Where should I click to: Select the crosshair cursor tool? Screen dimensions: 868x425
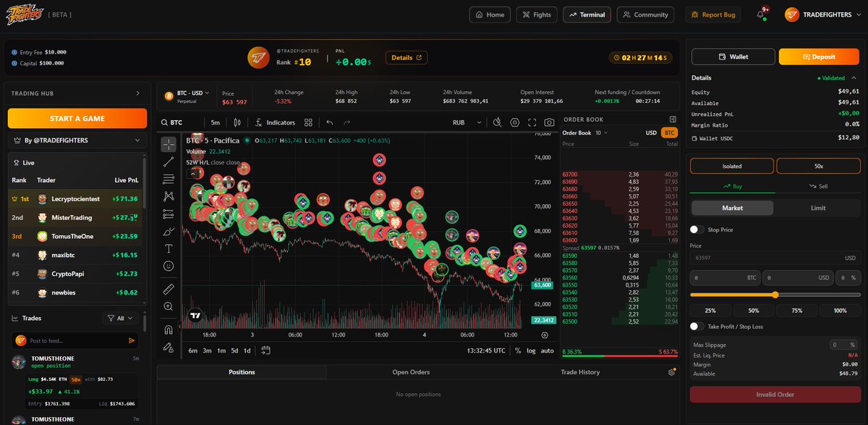pyautogui.click(x=169, y=144)
